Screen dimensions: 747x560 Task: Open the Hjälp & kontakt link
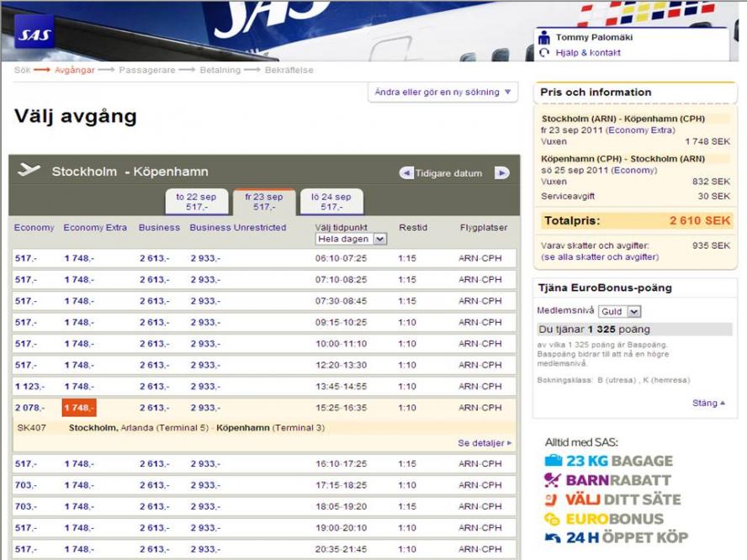pyautogui.click(x=588, y=53)
